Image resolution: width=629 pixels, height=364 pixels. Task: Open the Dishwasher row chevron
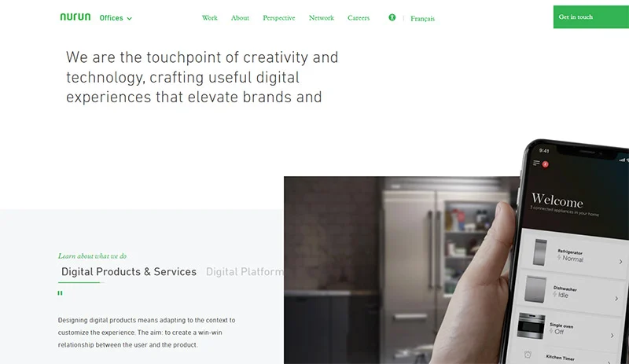[x=616, y=299]
